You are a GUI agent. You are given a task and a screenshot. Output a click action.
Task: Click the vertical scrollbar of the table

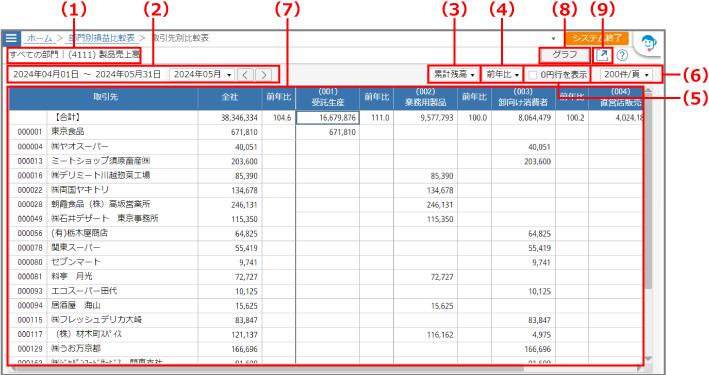tap(648, 192)
